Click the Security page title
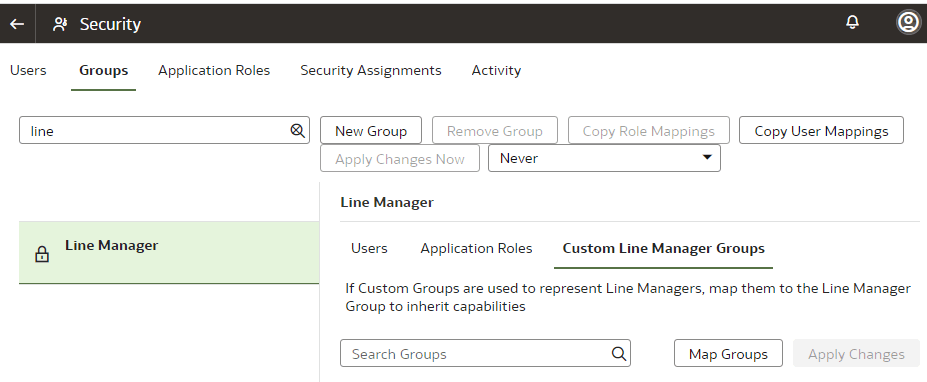This screenshot has width=927, height=382. pyautogui.click(x=110, y=24)
